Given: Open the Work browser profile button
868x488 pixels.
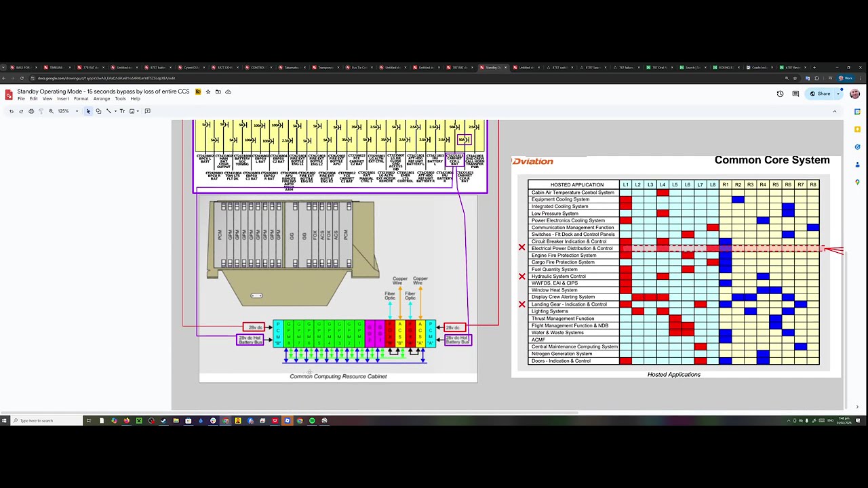Looking at the screenshot, I should click(846, 78).
